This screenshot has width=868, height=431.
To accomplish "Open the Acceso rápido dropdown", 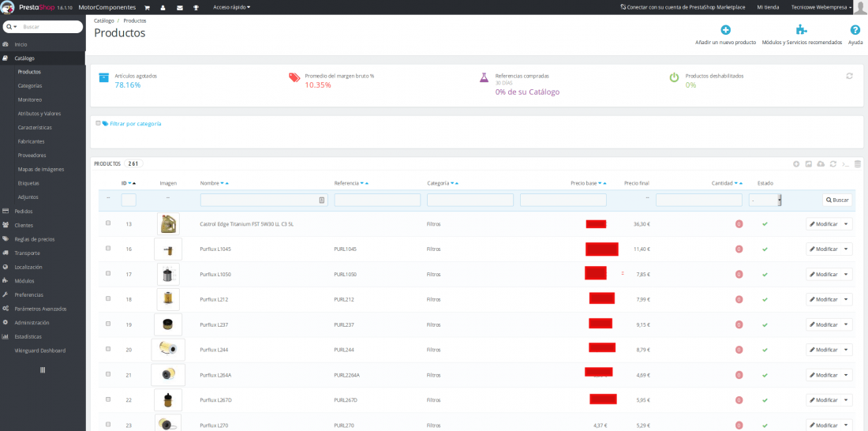I will 231,8.
